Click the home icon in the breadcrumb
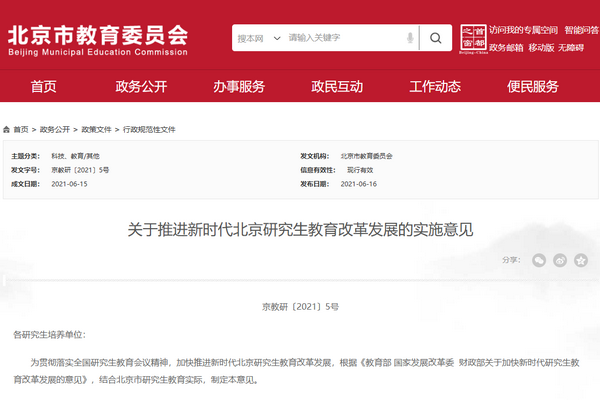The width and height of the screenshot is (600, 400). (x=7, y=130)
